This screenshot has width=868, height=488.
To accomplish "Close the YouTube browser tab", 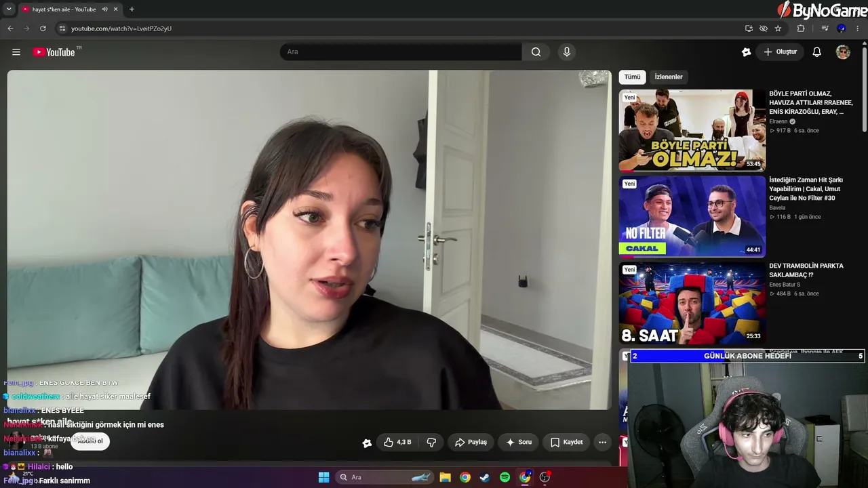I will point(116,9).
